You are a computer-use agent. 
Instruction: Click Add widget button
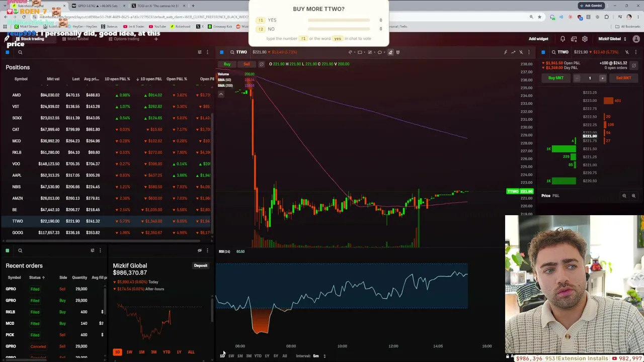coord(538,39)
